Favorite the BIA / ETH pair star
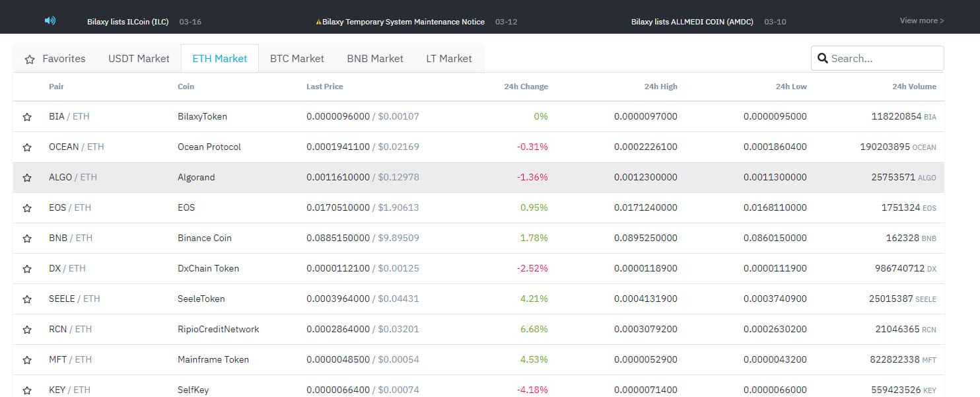 (x=27, y=117)
